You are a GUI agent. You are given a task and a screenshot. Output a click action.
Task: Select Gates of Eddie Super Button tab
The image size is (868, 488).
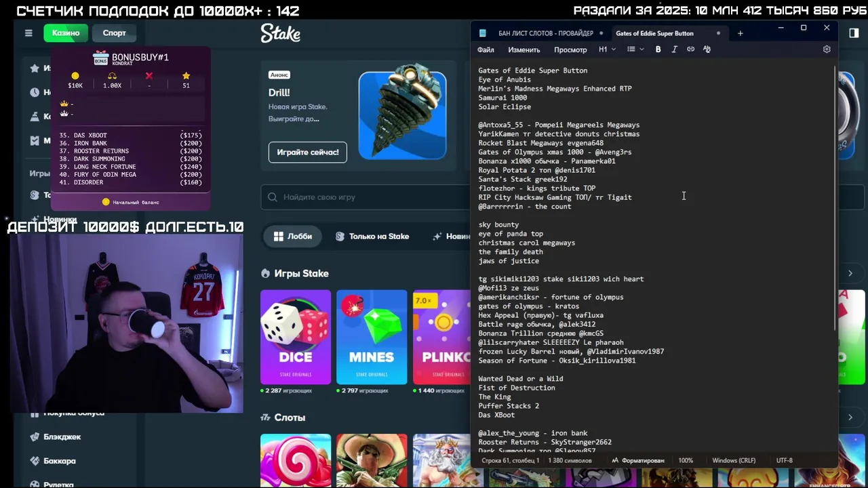pos(654,33)
